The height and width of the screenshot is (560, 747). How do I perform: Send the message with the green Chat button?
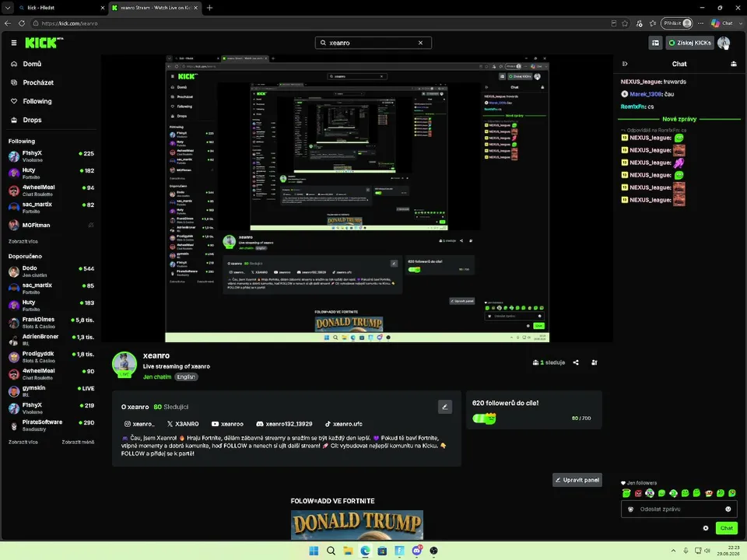(x=727, y=527)
